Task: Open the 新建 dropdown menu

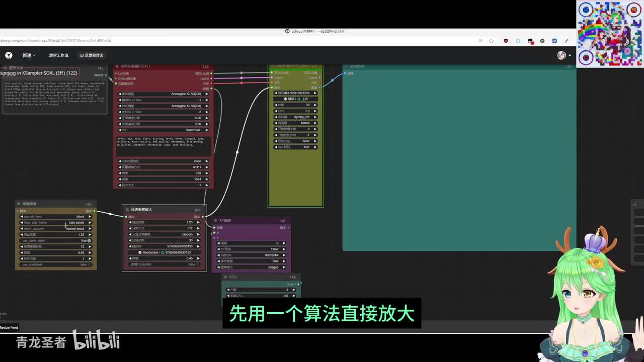Action: (29, 55)
